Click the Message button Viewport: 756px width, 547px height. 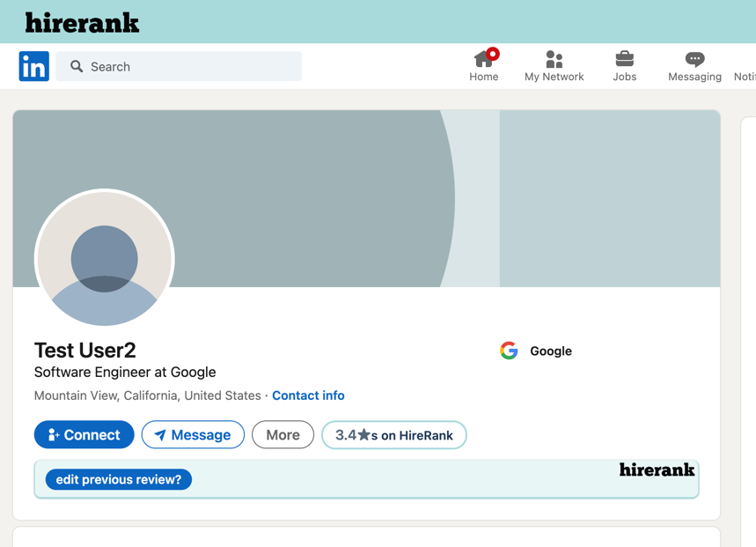click(193, 434)
